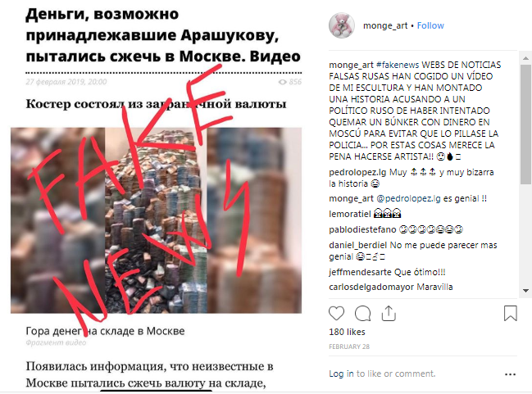
Task: Open pedrolopez.lg commenter profile
Action: (357, 173)
